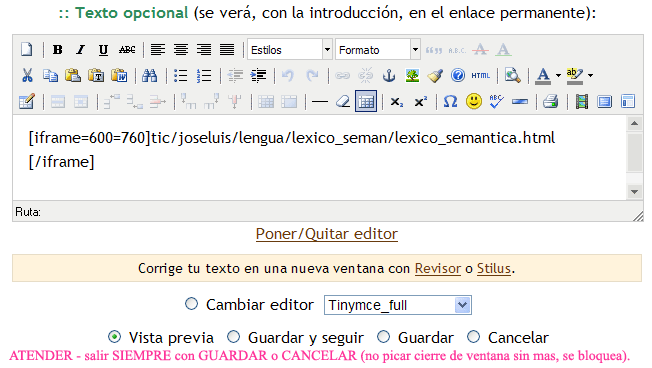Paste from Word icon
Viewport: 652px width, 368px height.
[x=119, y=76]
